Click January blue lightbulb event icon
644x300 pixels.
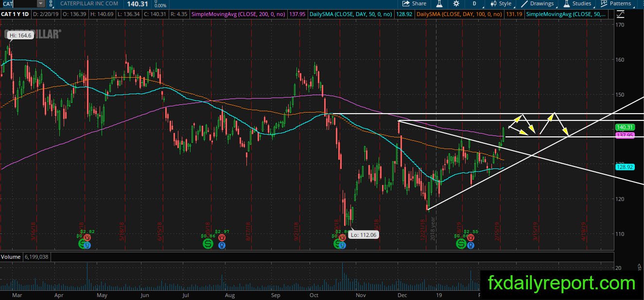[x=470, y=246]
